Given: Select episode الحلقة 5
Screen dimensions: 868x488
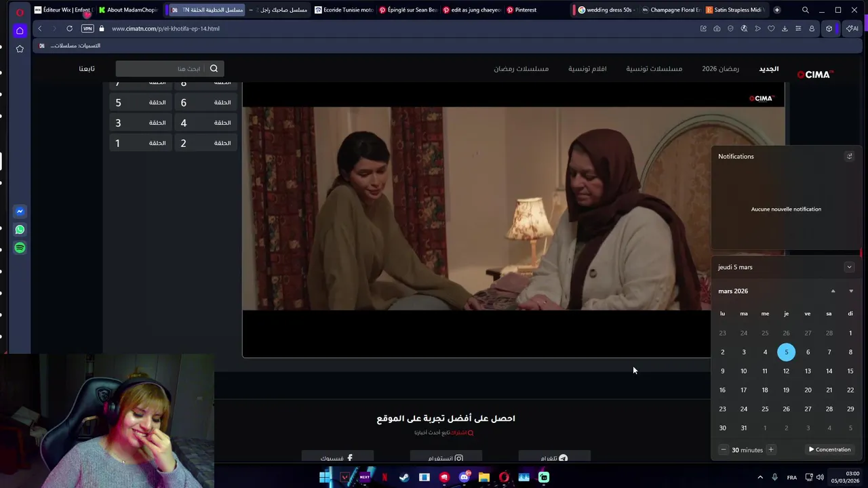Looking at the screenshot, I should point(141,102).
